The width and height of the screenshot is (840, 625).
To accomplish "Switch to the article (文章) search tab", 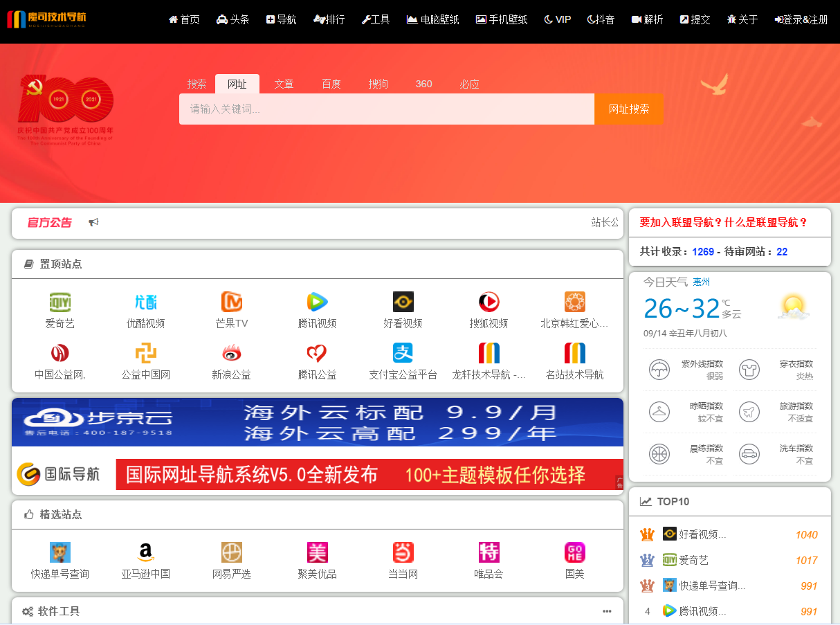I will [x=284, y=84].
